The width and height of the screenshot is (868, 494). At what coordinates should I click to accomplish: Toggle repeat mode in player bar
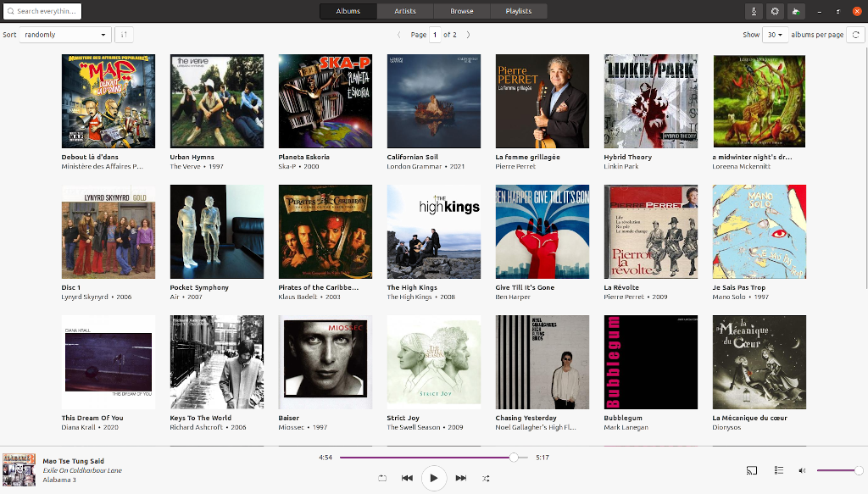(382, 478)
